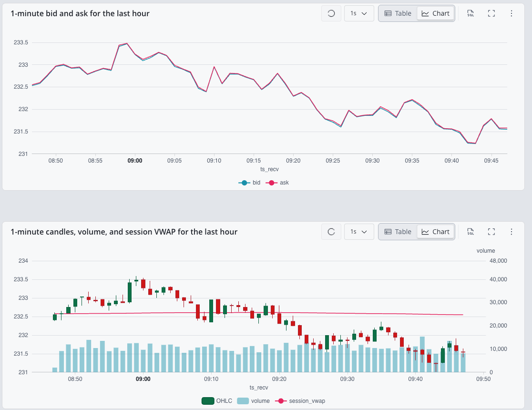Click the 09:45 tick on bid/ask chart
Image resolution: width=532 pixels, height=410 pixels.
coord(491,161)
